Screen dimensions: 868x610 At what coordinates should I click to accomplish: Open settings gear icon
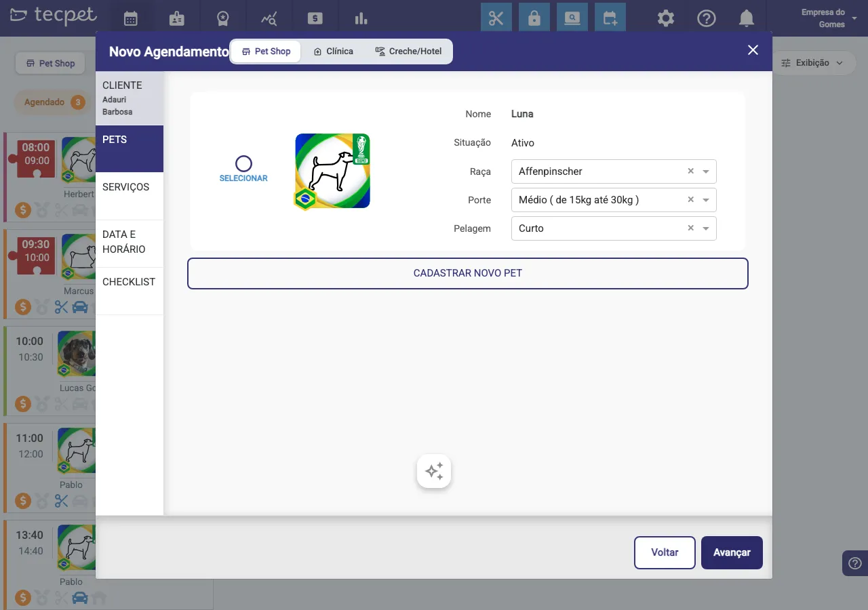[x=666, y=18]
